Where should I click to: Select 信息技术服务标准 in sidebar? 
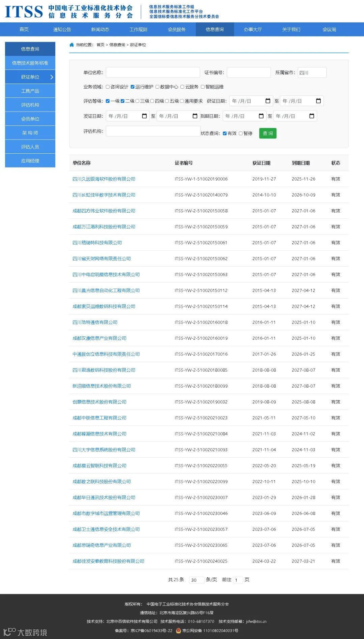point(30,63)
